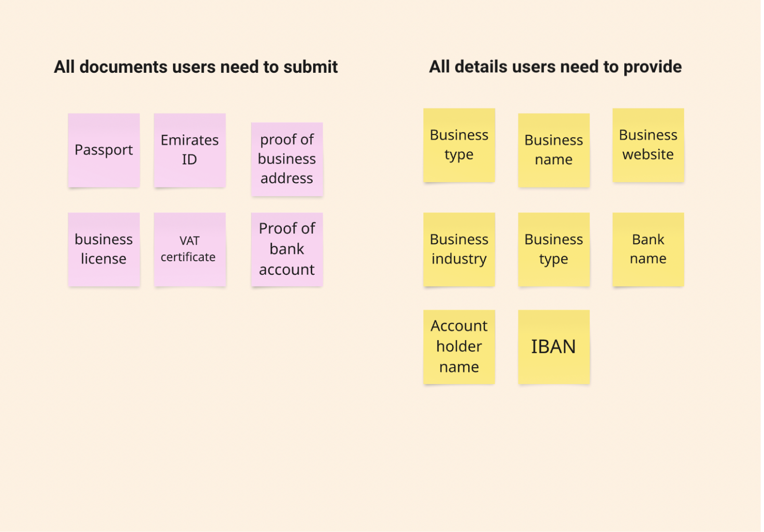
Task: Click the IBAN sticky note
Action: click(x=553, y=346)
